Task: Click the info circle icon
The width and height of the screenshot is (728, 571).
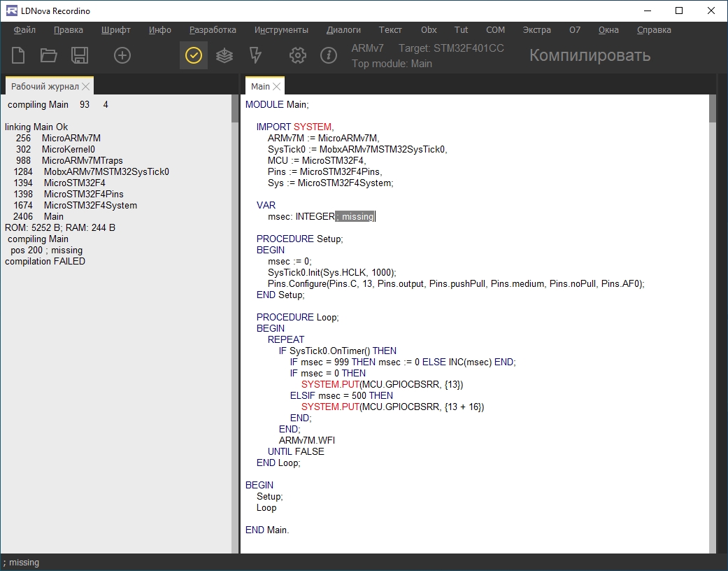Action: coord(329,55)
